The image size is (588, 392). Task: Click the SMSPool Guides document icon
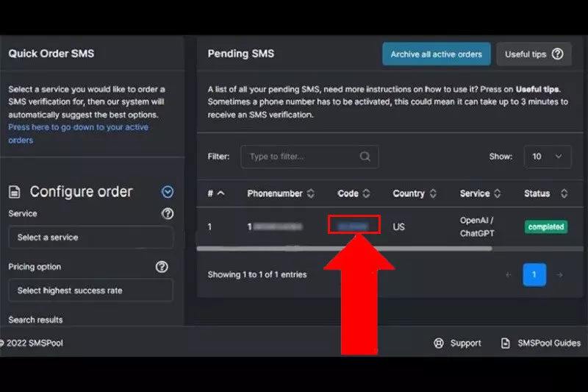[506, 343]
